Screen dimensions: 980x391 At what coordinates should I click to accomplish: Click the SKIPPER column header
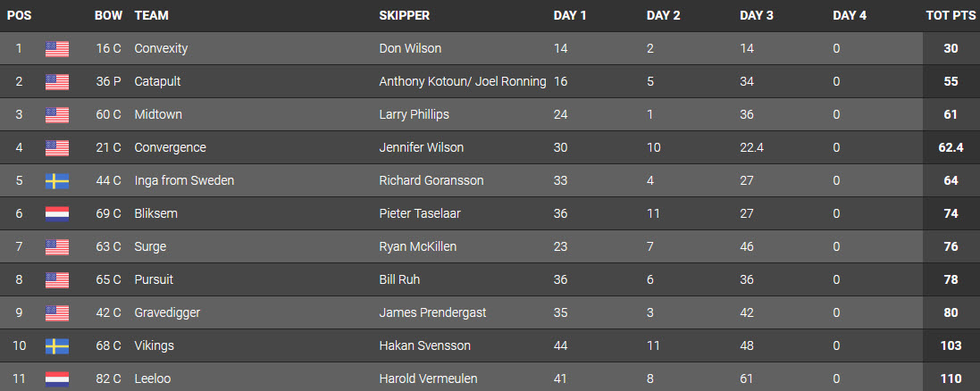[x=404, y=15]
